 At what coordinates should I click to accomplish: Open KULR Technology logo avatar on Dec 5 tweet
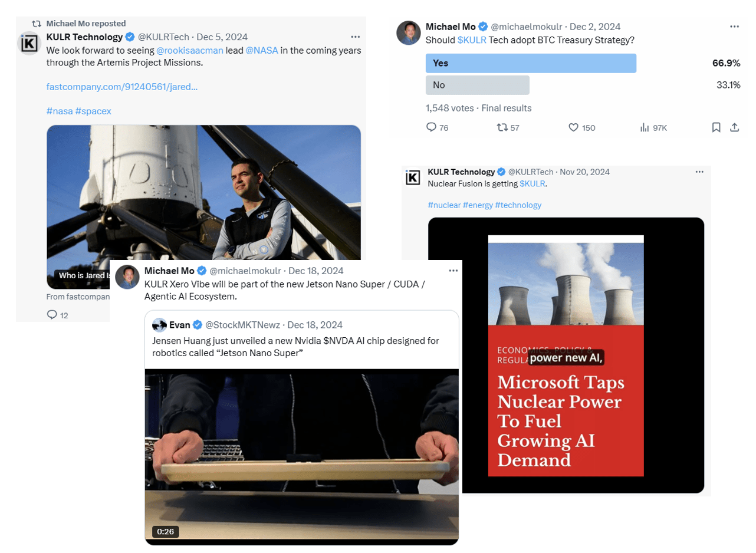point(29,44)
